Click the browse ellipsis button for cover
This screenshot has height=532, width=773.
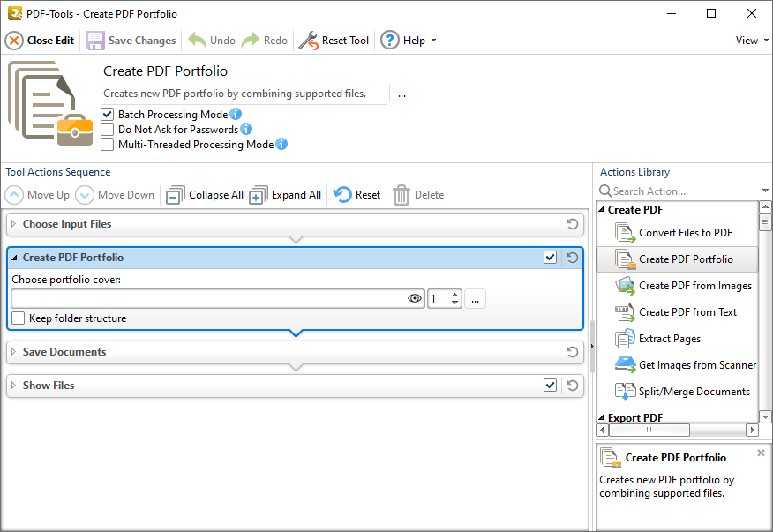point(475,299)
